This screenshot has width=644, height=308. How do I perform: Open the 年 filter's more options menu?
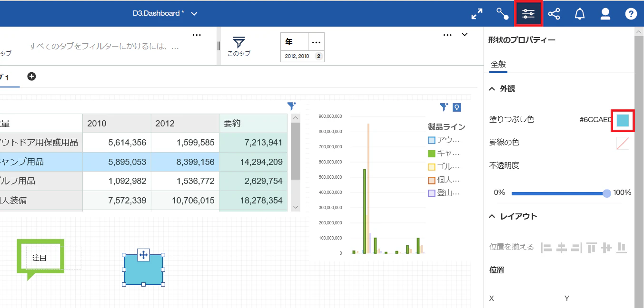(x=316, y=42)
